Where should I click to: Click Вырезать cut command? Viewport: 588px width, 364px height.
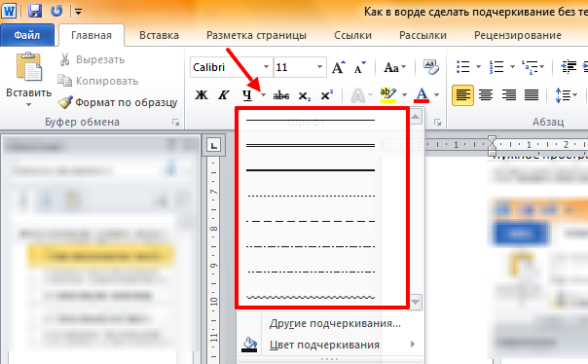(92, 59)
